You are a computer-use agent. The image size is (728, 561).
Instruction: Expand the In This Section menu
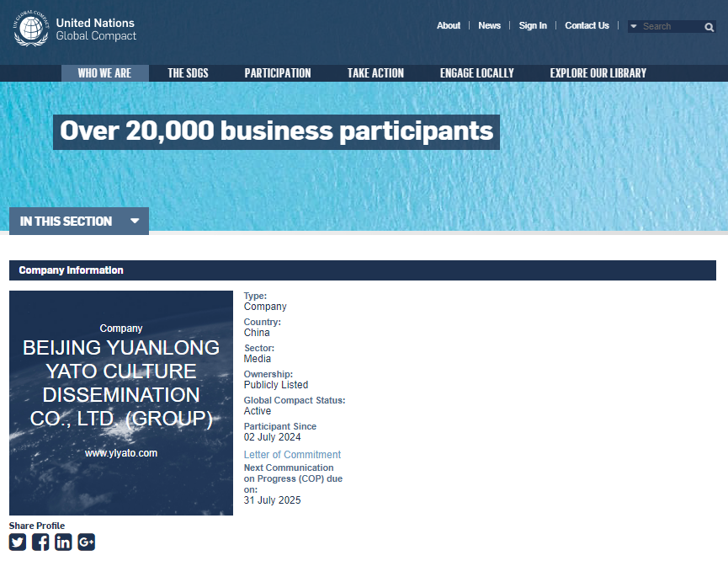click(x=79, y=221)
